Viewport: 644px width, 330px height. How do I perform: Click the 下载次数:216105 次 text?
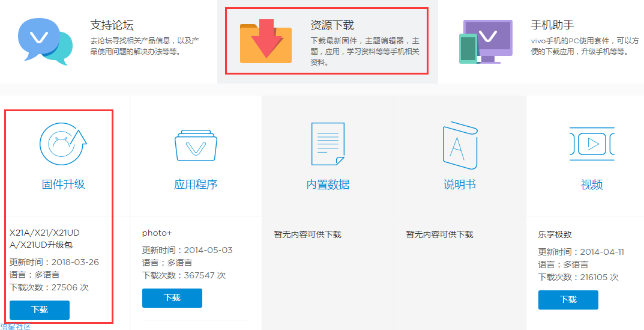(579, 277)
